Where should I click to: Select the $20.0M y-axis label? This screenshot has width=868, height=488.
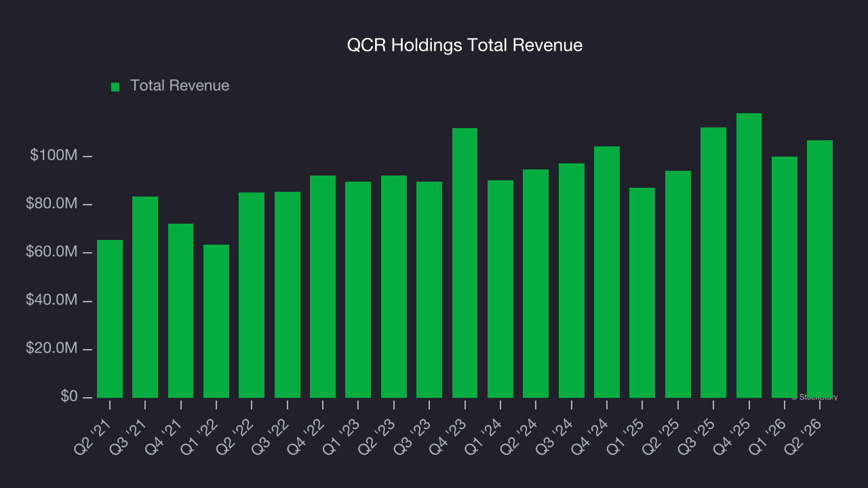click(x=52, y=348)
